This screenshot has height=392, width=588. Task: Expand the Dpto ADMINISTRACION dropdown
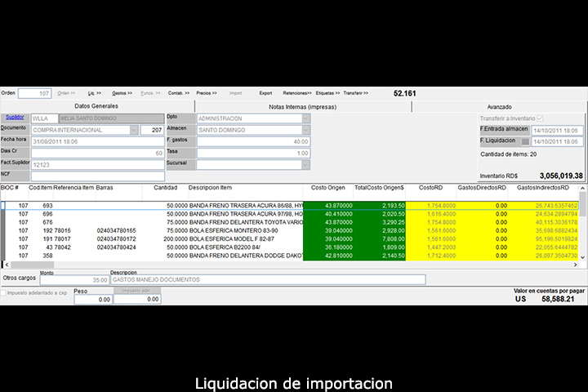pos(305,118)
